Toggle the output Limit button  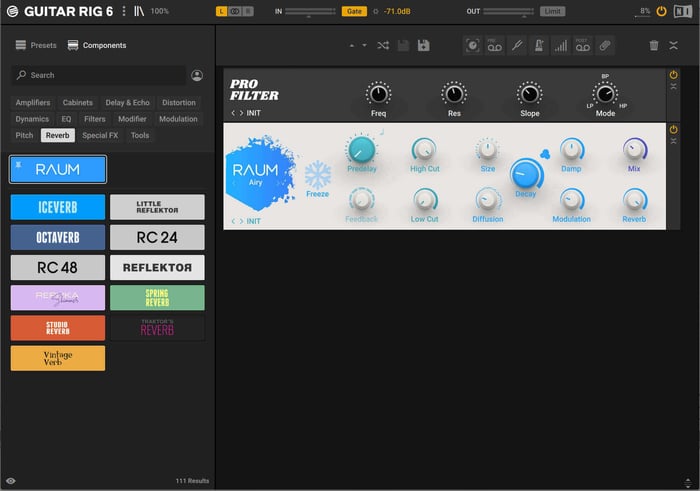point(552,11)
